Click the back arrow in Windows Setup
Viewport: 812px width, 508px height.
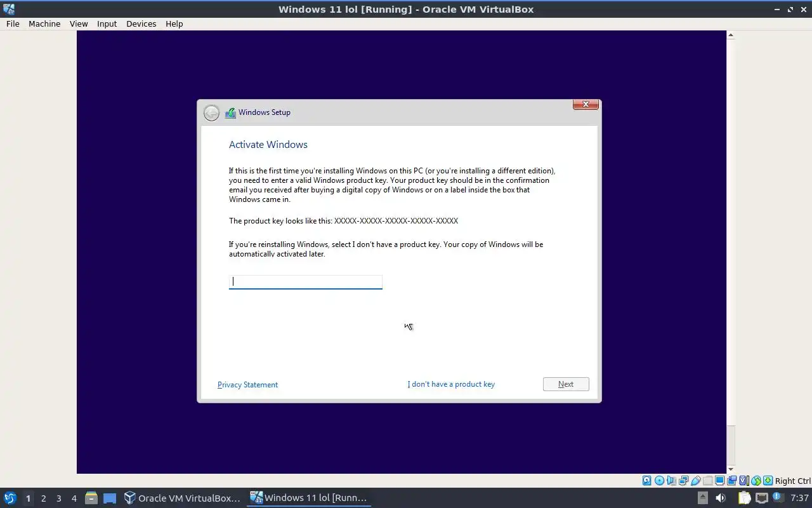211,112
